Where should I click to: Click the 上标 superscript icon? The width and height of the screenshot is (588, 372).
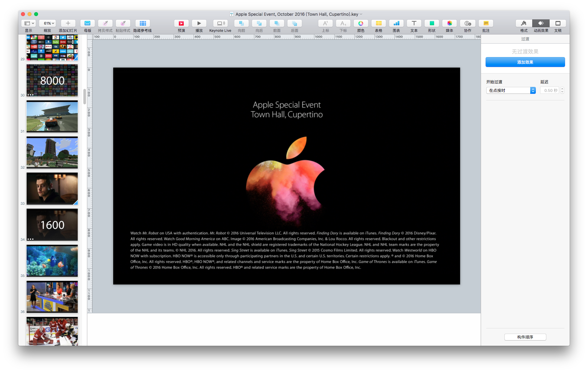(325, 23)
